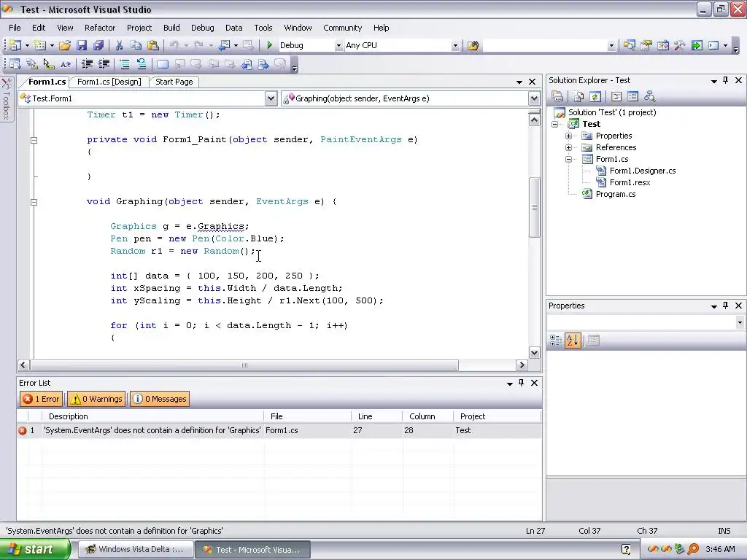Select Alphabetical sort in Properties panel
747x560 pixels.
click(573, 340)
